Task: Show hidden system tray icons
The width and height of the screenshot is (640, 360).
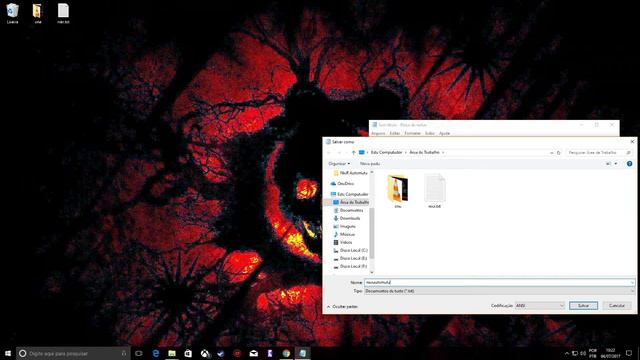Action: (x=567, y=353)
